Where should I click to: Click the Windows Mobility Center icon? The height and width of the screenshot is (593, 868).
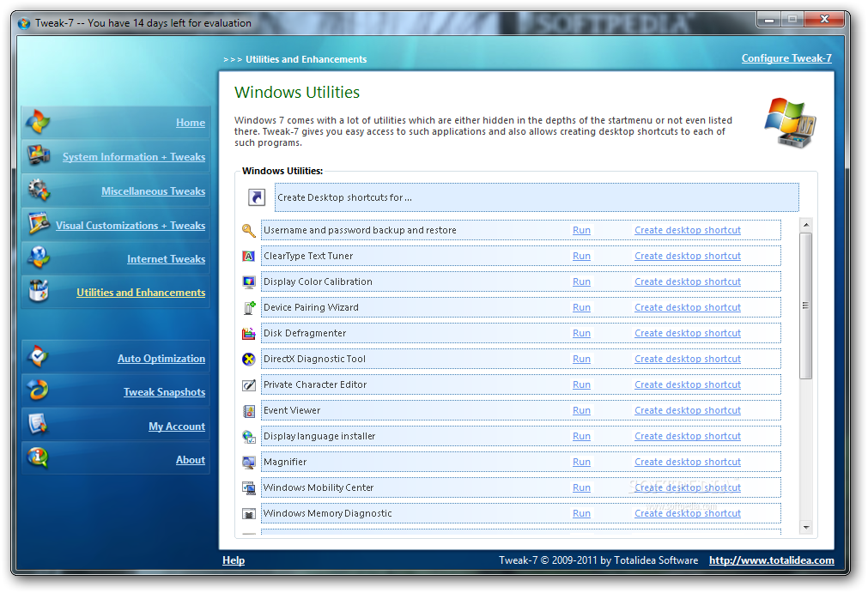pyautogui.click(x=249, y=488)
